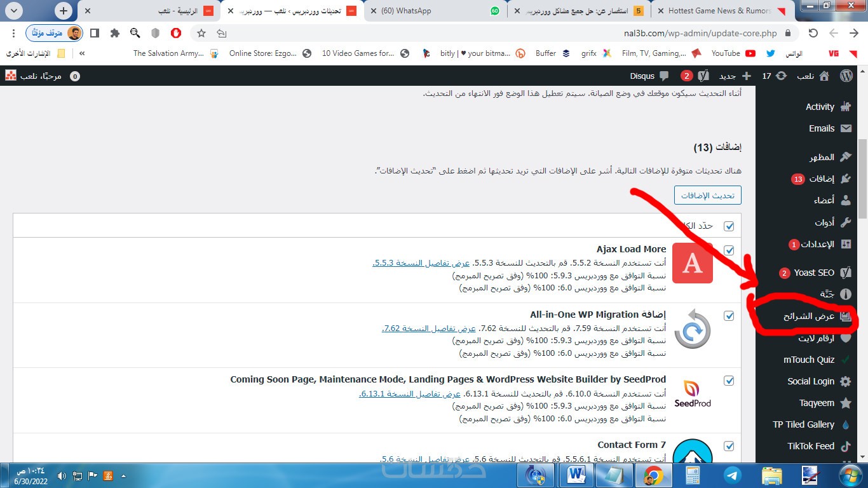Open the site home icon in admin bar
Screen dimensions: 868x488
824,76
